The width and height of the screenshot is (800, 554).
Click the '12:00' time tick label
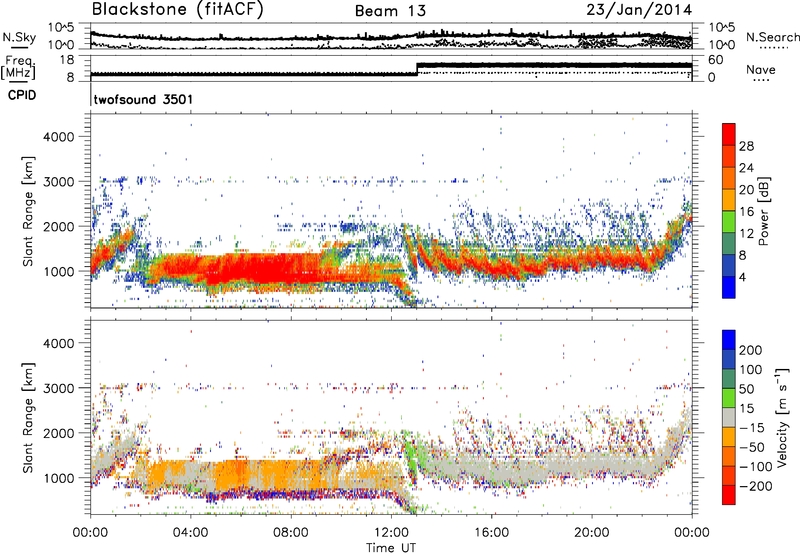[391, 533]
